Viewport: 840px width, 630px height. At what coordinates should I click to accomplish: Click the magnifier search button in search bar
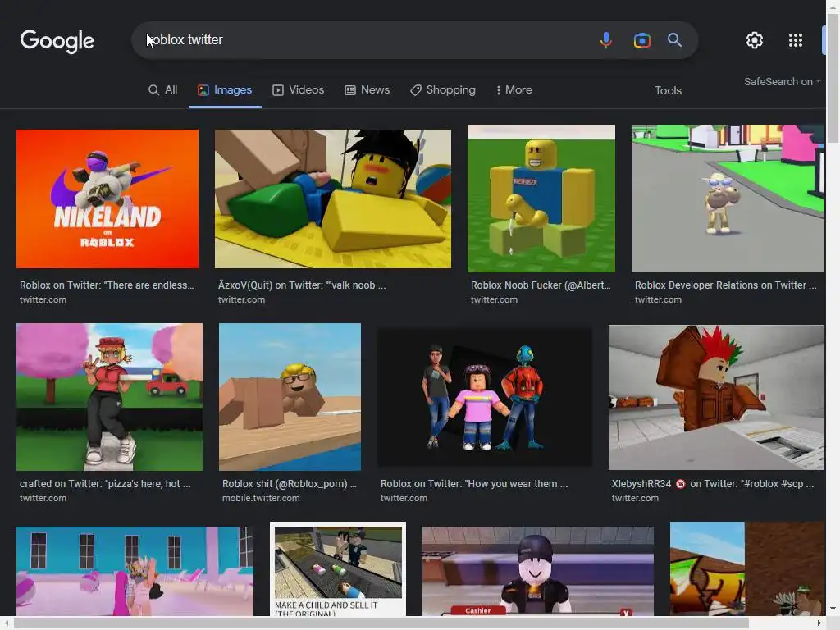(674, 40)
